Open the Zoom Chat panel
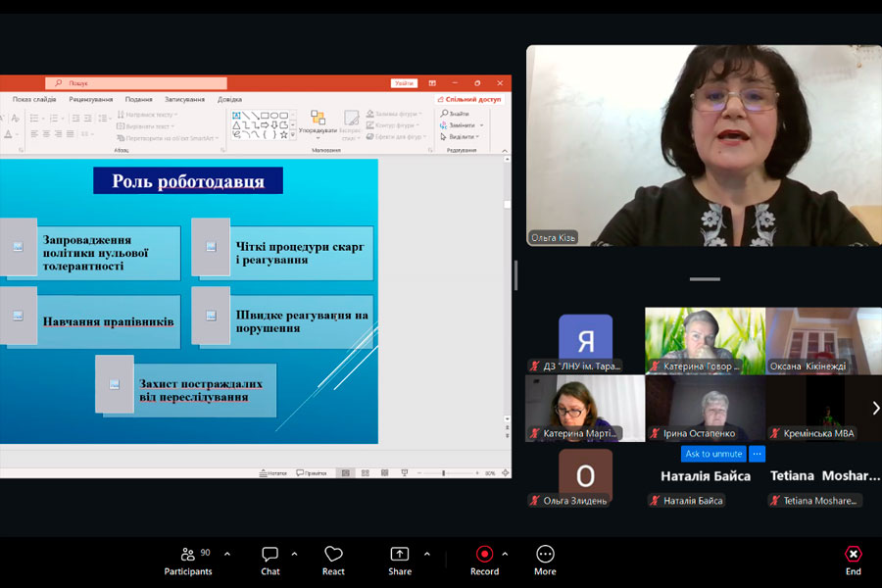This screenshot has height=588, width=882. [270, 561]
